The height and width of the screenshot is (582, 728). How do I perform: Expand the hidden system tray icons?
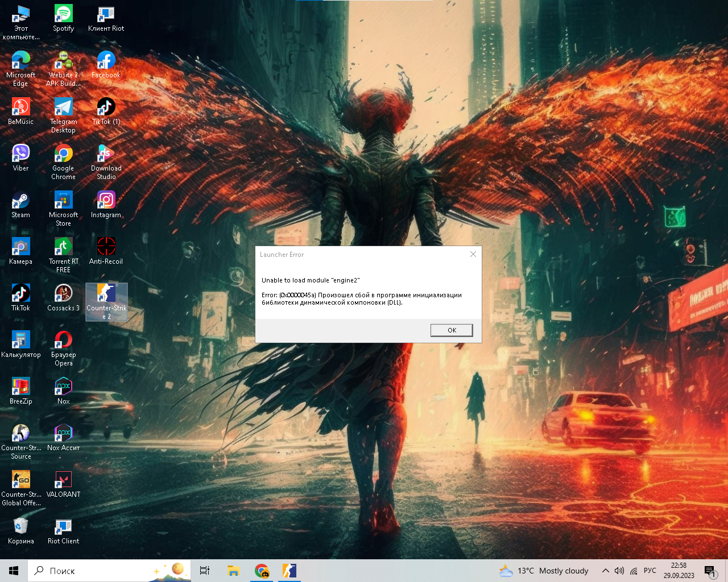coord(605,571)
